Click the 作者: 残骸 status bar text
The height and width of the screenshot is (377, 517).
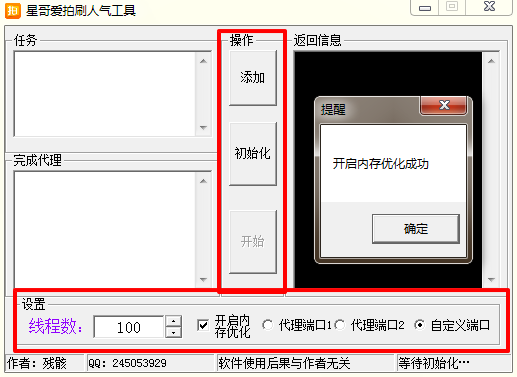pyautogui.click(x=37, y=363)
